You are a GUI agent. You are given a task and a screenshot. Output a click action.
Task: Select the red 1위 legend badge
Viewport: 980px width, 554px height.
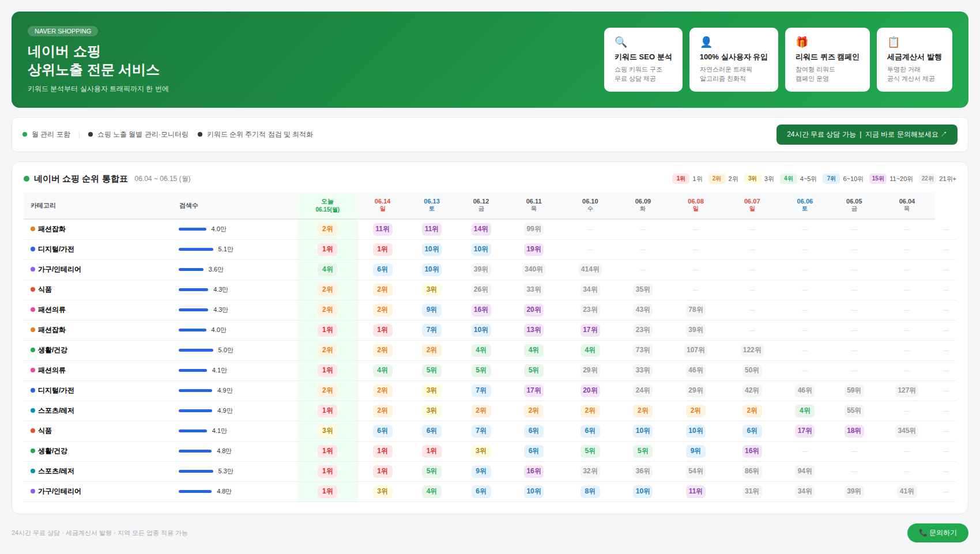pyautogui.click(x=681, y=179)
